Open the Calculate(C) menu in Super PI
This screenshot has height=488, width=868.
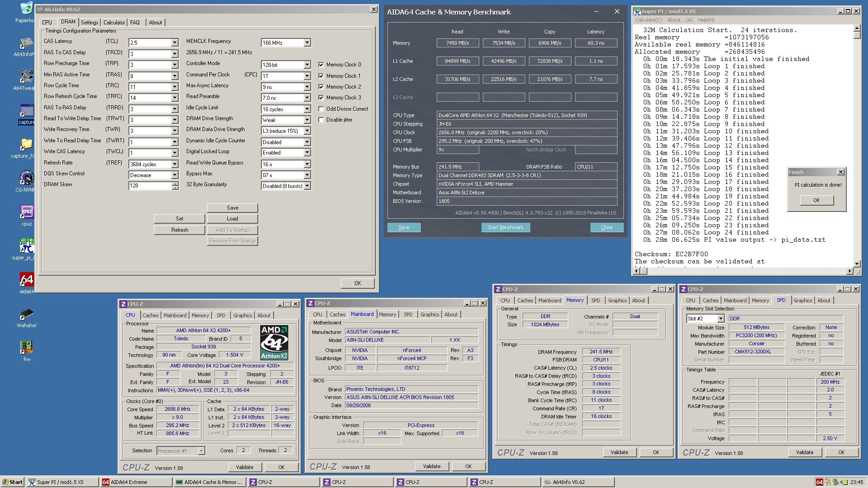[x=648, y=20]
